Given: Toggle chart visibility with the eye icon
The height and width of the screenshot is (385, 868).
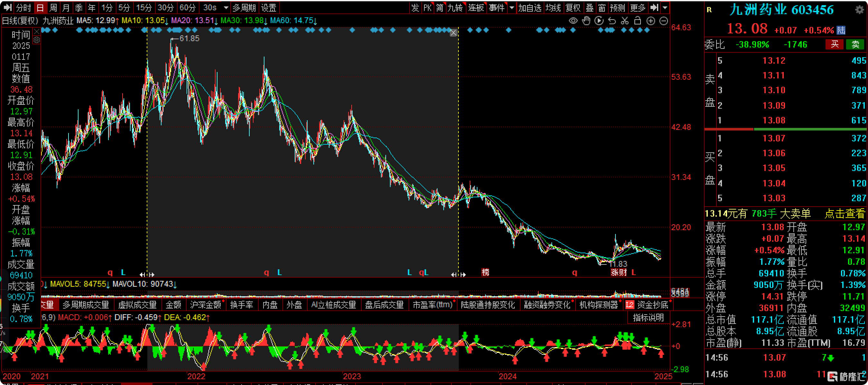Looking at the screenshot, I should tap(573, 21).
